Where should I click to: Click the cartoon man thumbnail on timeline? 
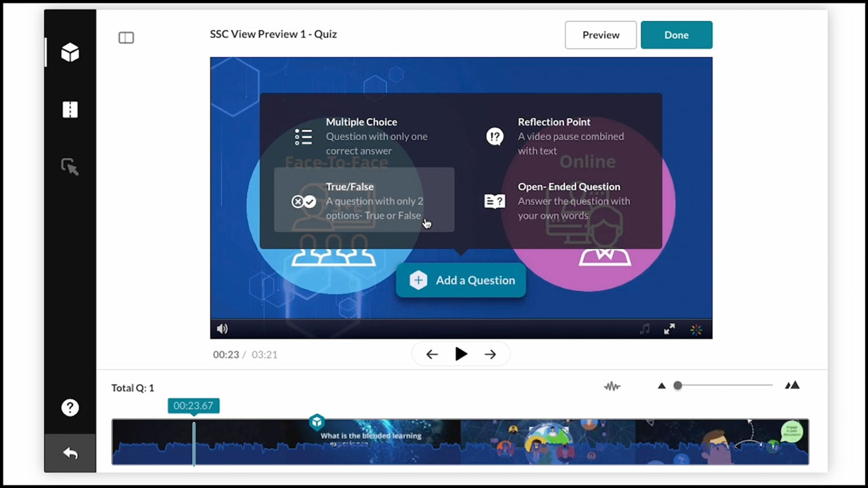click(722, 442)
